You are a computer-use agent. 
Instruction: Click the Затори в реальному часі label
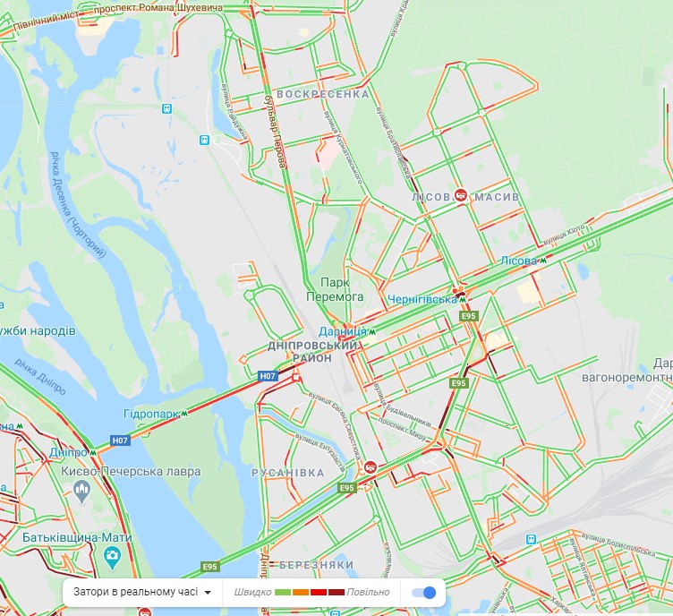click(x=136, y=593)
